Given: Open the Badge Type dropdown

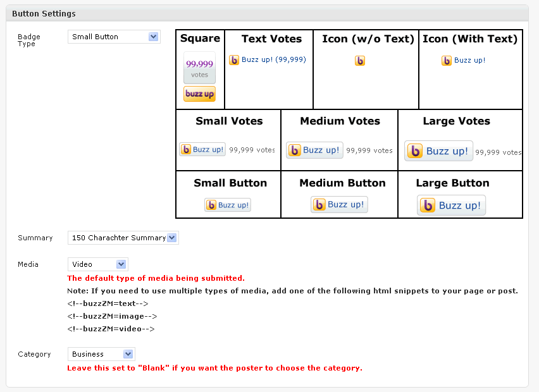Looking at the screenshot, I should (x=114, y=37).
